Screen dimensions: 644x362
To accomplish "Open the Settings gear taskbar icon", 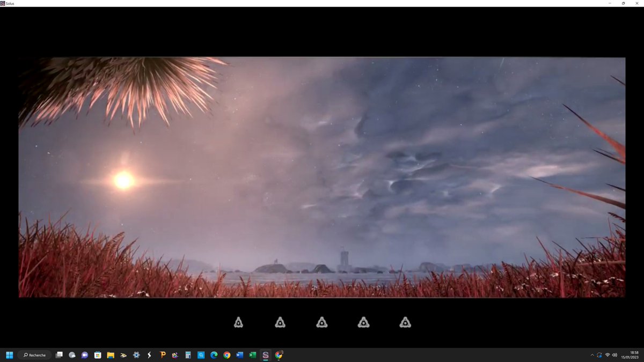I will (136, 355).
